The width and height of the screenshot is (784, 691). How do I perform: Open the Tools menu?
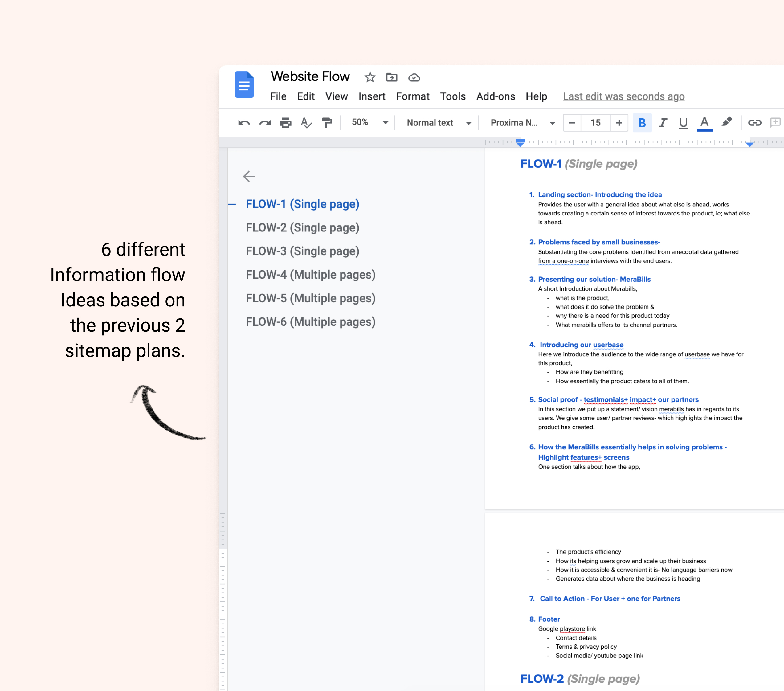(x=453, y=96)
